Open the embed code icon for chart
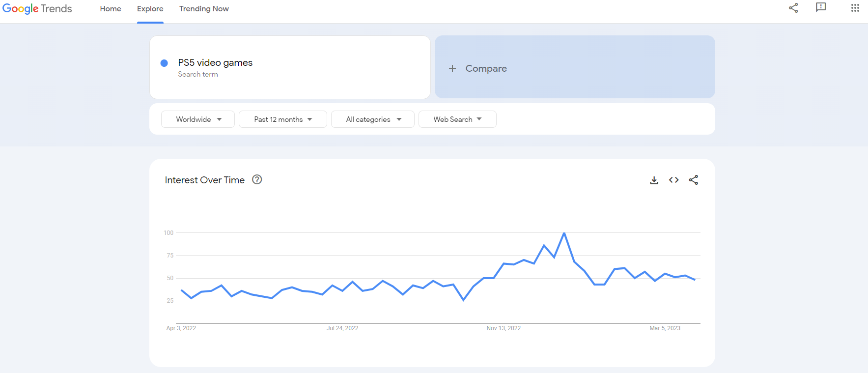 (674, 180)
